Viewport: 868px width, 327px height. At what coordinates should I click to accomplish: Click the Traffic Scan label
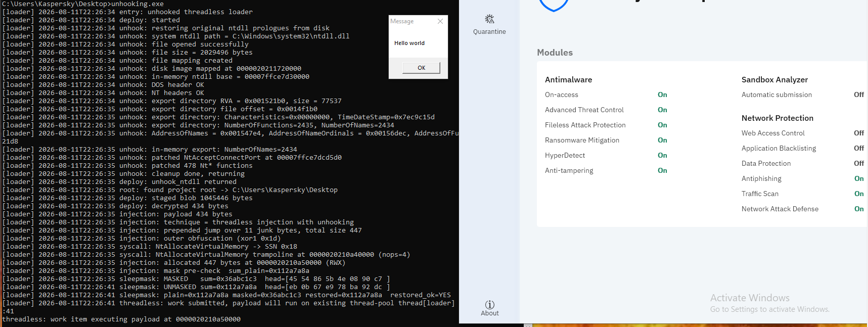coord(760,194)
